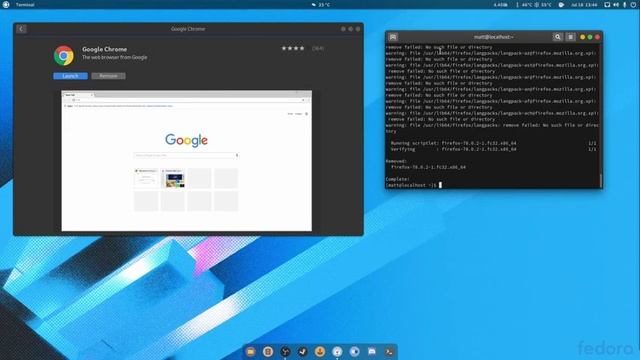Open Terminal from the dock
This screenshot has width=640, height=360.
[x=389, y=351]
